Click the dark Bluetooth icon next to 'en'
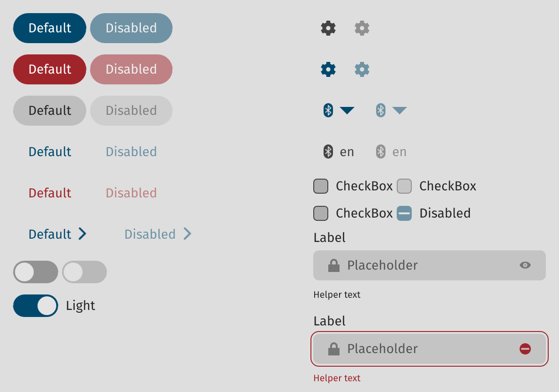Image resolution: width=559 pixels, height=392 pixels. [x=328, y=151]
